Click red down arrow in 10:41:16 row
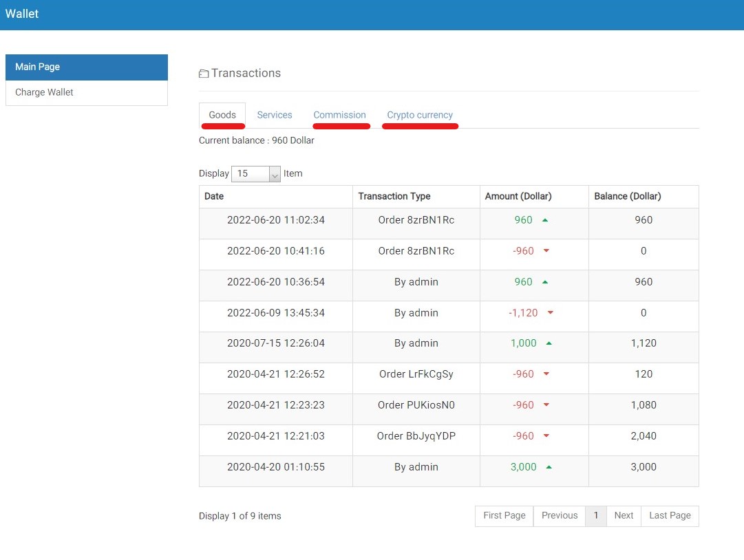Image resolution: width=744 pixels, height=560 pixels. coord(546,251)
